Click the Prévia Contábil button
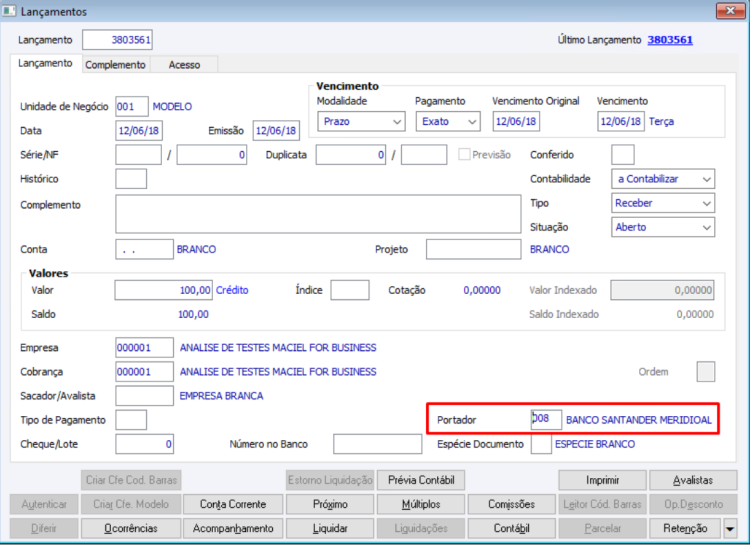 point(421,480)
